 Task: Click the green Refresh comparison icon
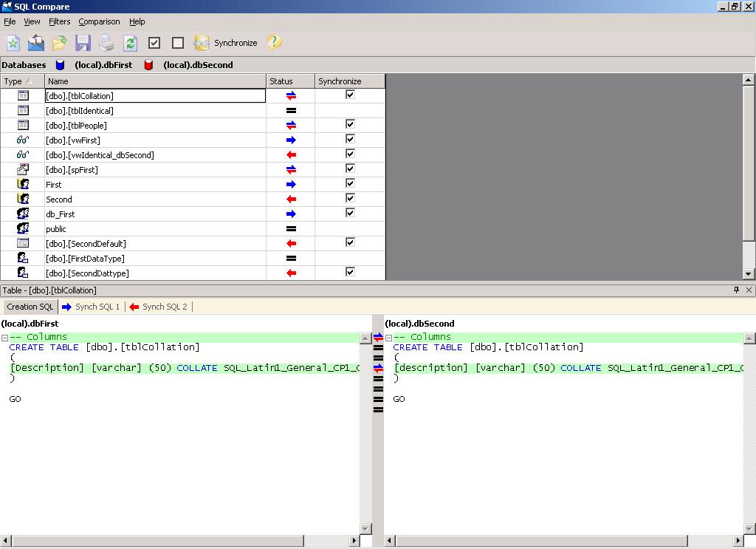tap(130, 43)
